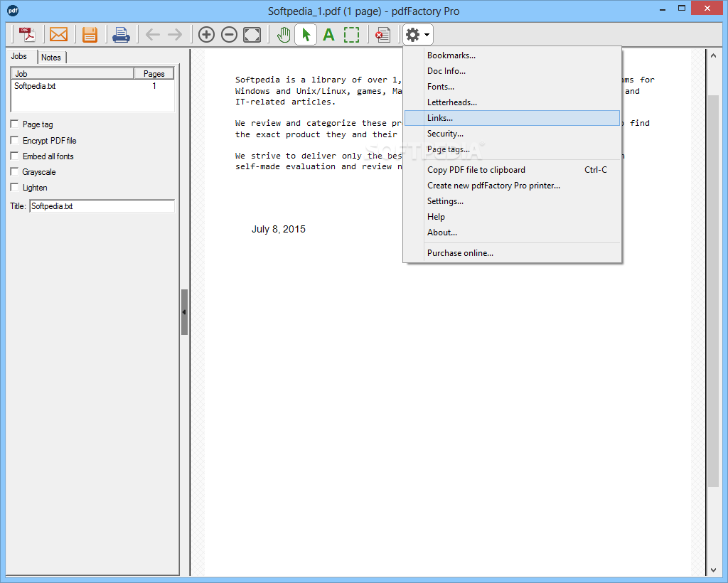Select the hand pan tool
Image resolution: width=728 pixels, height=583 pixels.
click(x=283, y=34)
